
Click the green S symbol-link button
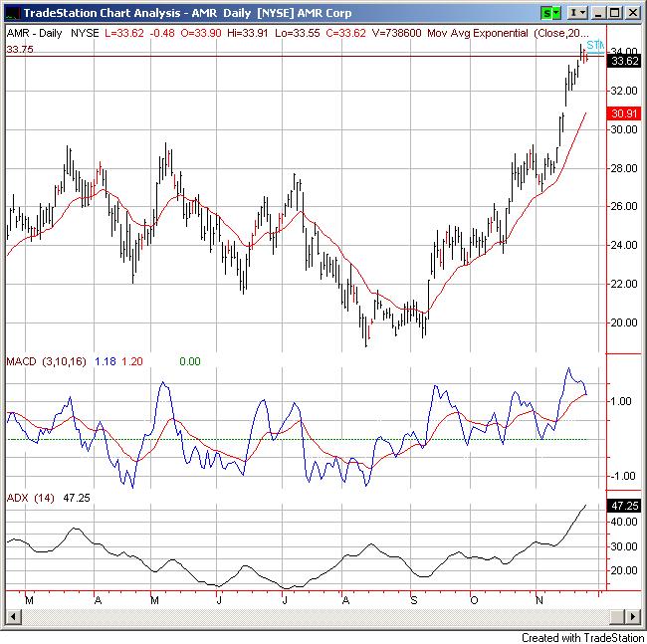(546, 14)
